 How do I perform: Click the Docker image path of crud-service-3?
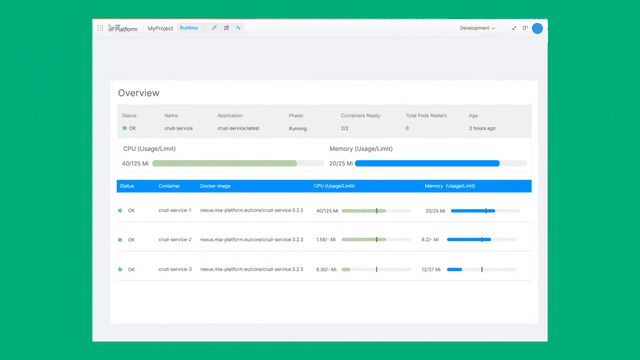pos(251,269)
